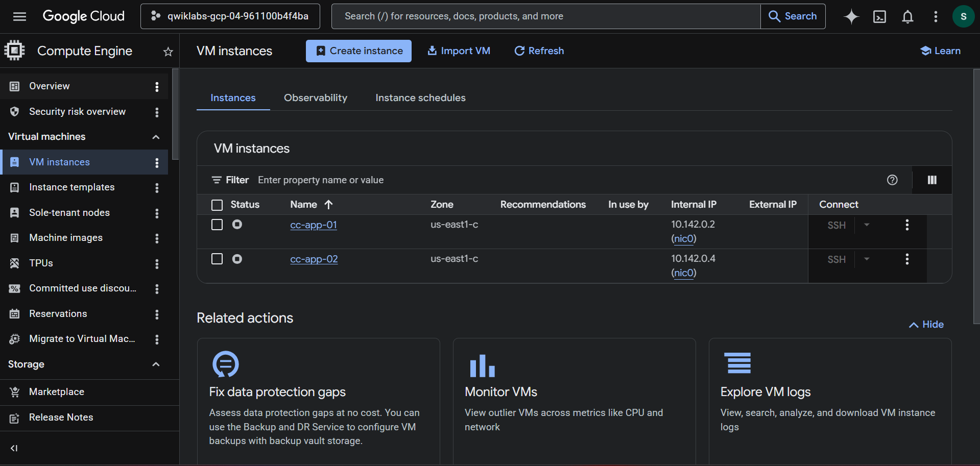Open Migrate to Virtual Machines options menu
The image size is (980, 466).
[157, 339]
